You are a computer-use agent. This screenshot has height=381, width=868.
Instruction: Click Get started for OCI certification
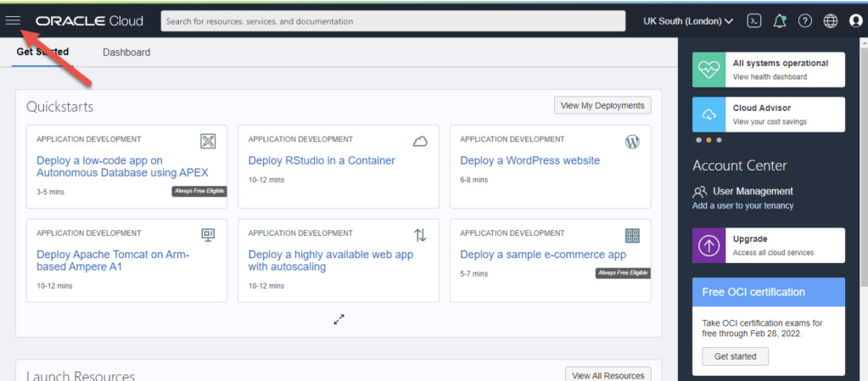pos(735,356)
